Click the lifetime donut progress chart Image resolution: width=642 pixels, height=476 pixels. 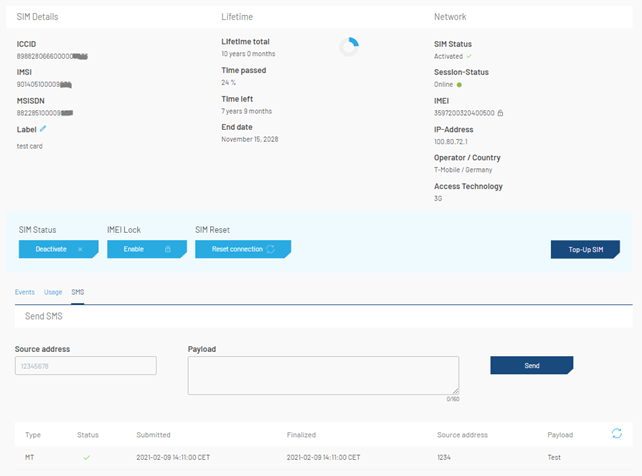349,47
